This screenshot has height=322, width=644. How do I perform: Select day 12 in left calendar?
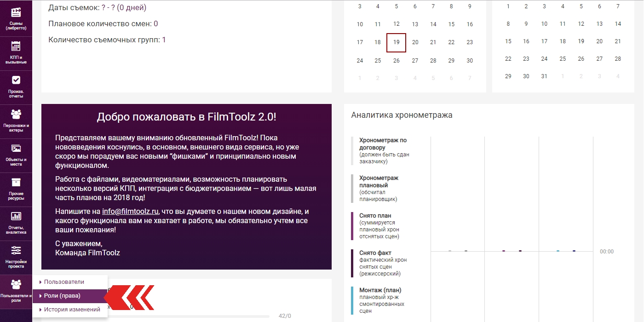(x=396, y=24)
